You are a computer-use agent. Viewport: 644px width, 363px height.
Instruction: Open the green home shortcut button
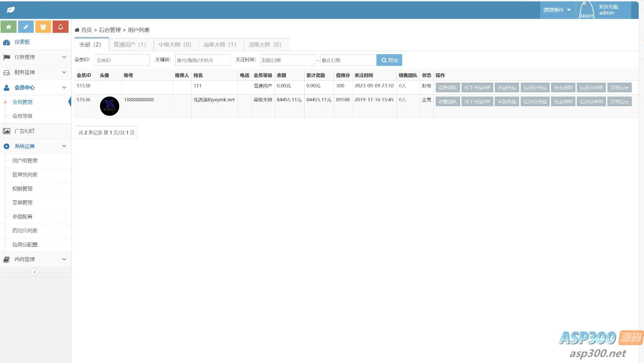coord(9,27)
